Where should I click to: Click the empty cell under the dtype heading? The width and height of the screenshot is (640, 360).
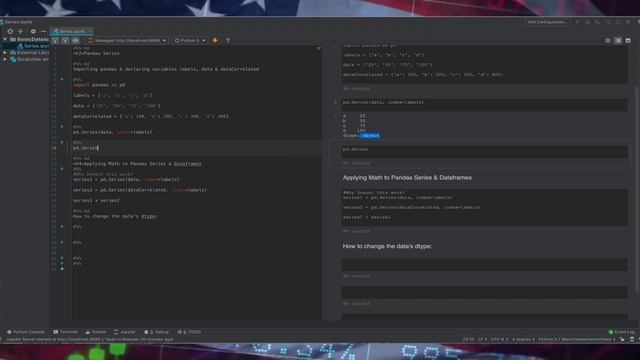coord(484,264)
